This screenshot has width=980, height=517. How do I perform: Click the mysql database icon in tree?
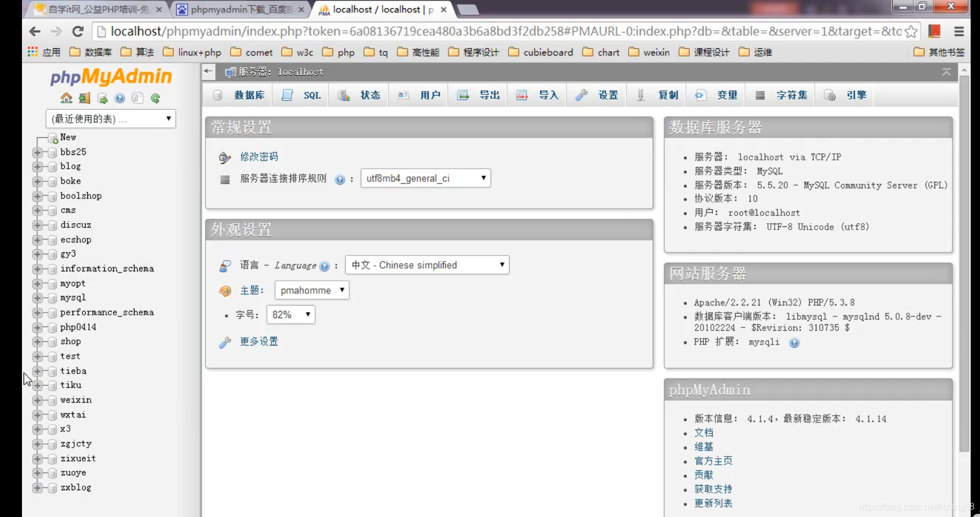tap(53, 298)
